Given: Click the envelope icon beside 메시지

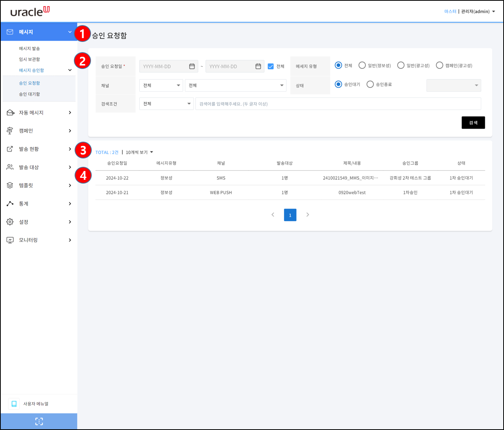Looking at the screenshot, I should 10,32.
